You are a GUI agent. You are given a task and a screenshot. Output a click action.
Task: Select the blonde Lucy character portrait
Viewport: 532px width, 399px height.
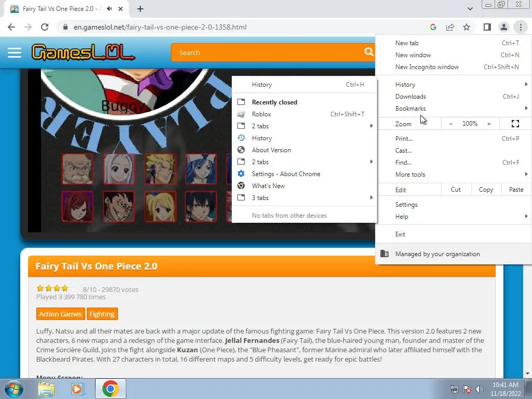(x=161, y=206)
